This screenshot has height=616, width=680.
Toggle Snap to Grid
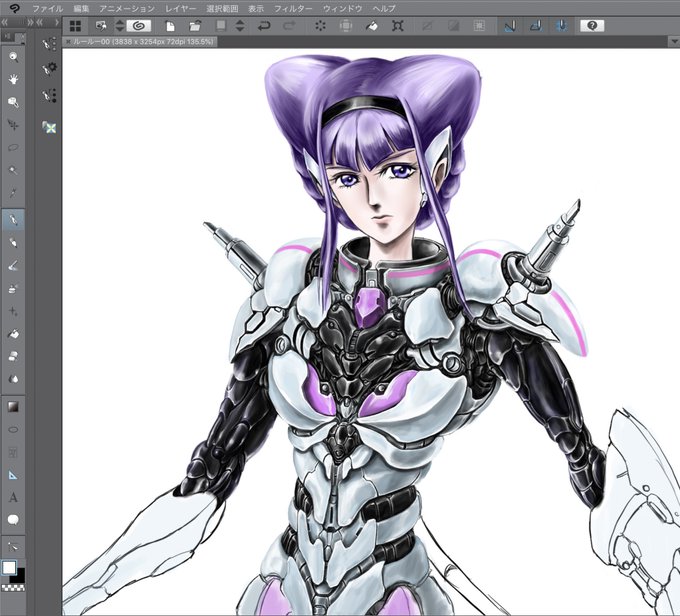tap(561, 26)
